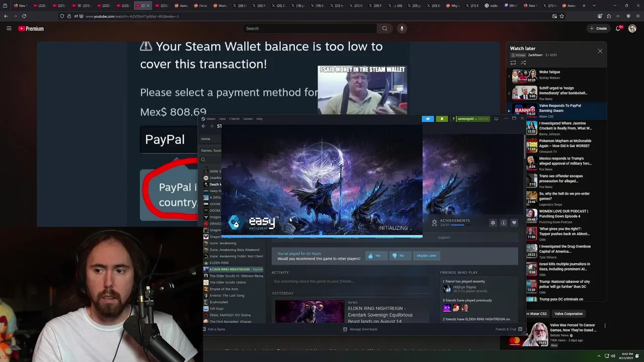Click the YouTube search magnifier button
Screen dimensions: 644x362
coord(385,29)
